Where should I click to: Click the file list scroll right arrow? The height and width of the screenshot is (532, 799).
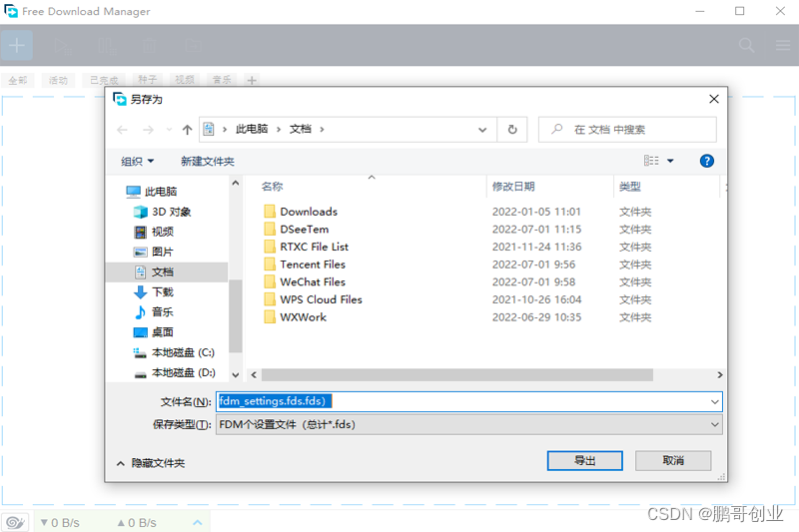719,375
